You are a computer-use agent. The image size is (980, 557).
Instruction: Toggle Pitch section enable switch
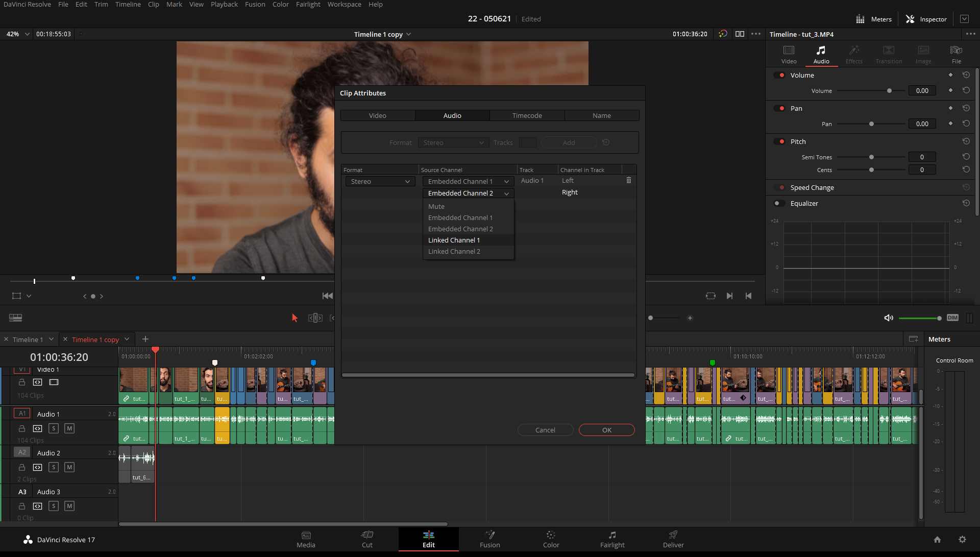click(779, 141)
